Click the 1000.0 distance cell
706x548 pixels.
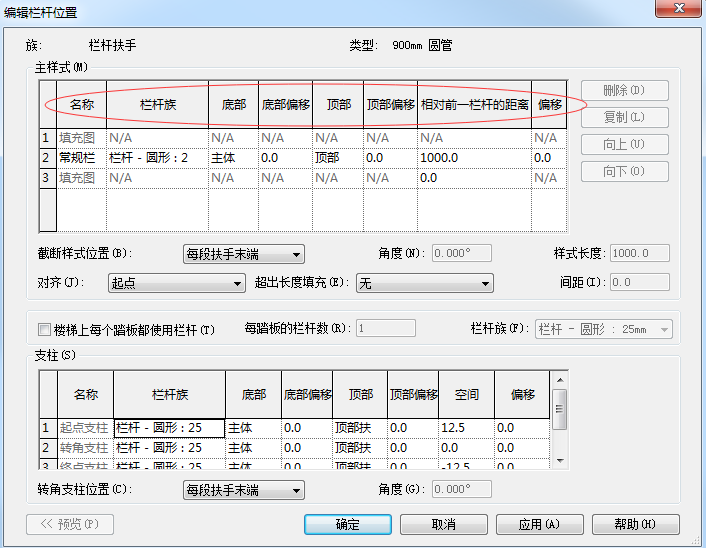(x=474, y=158)
